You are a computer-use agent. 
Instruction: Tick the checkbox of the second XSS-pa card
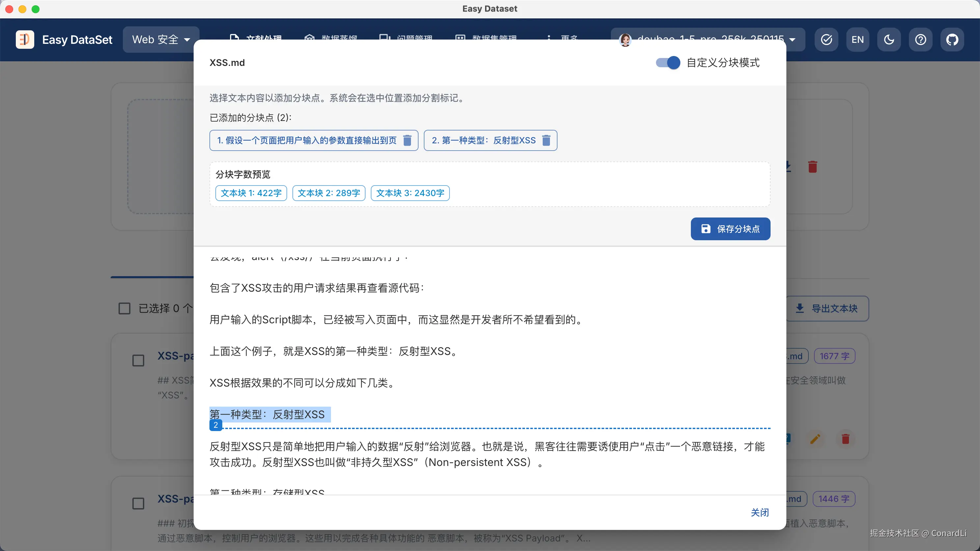pyautogui.click(x=138, y=504)
